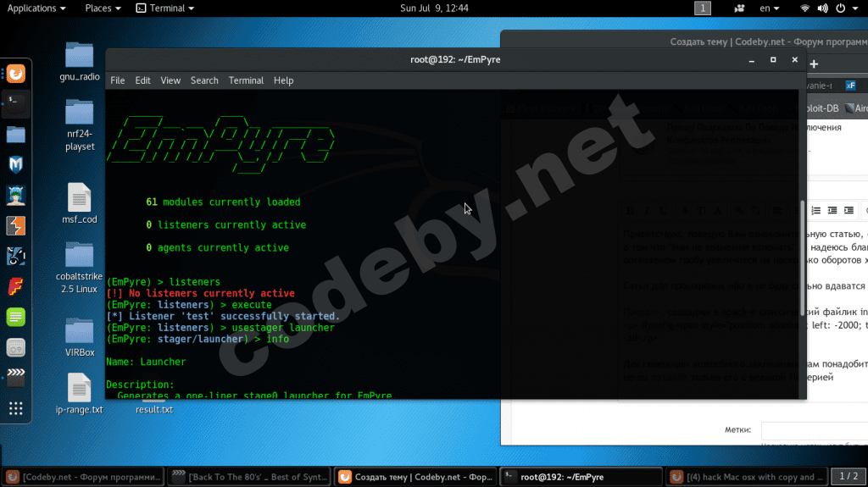Open the View menu in terminal
The width and height of the screenshot is (868, 487).
click(x=170, y=80)
